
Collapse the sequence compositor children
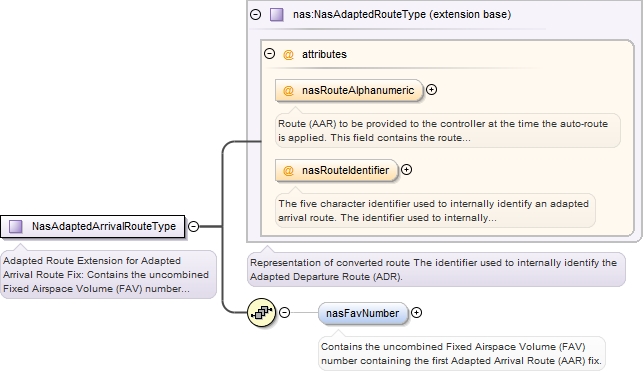pos(285,313)
